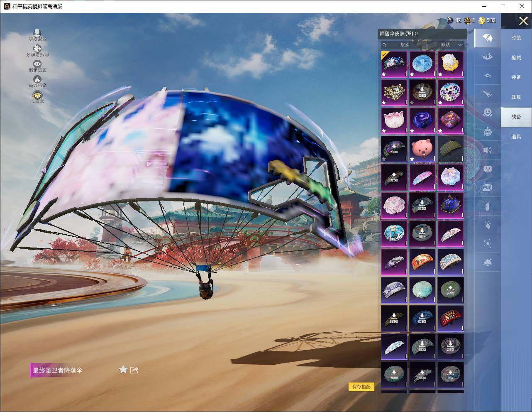The height and width of the screenshot is (412, 532).
Task: Click the 分解与拆解 puzzle icon
Action: point(37,49)
